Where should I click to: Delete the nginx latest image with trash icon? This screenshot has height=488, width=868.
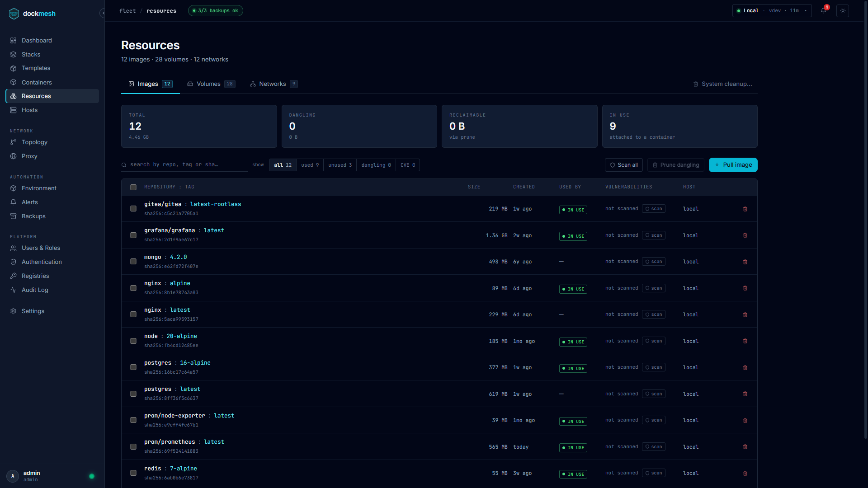[745, 314]
